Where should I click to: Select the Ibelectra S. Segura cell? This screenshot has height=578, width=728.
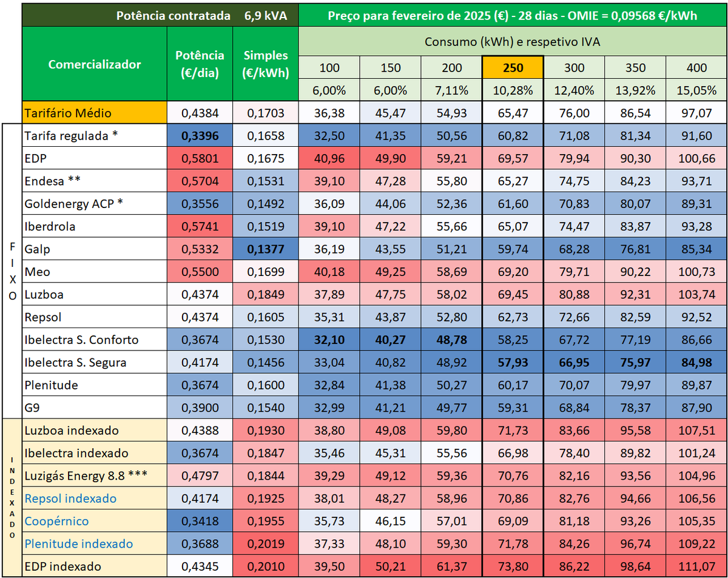tap(95, 363)
